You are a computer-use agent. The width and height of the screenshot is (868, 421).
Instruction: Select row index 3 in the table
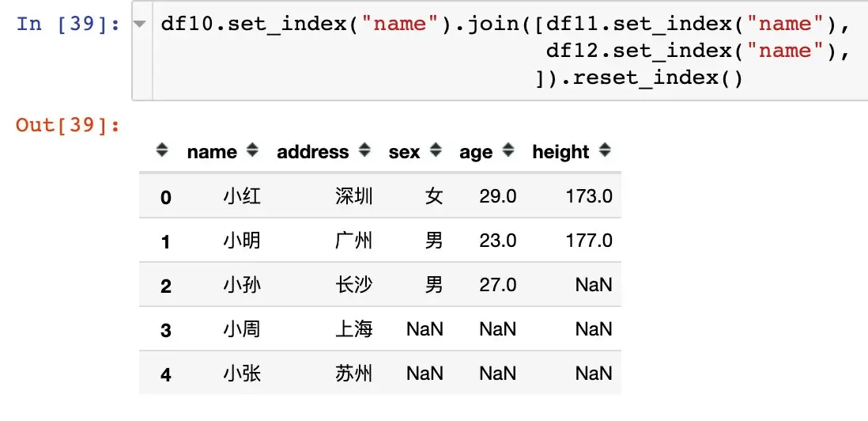tap(165, 329)
